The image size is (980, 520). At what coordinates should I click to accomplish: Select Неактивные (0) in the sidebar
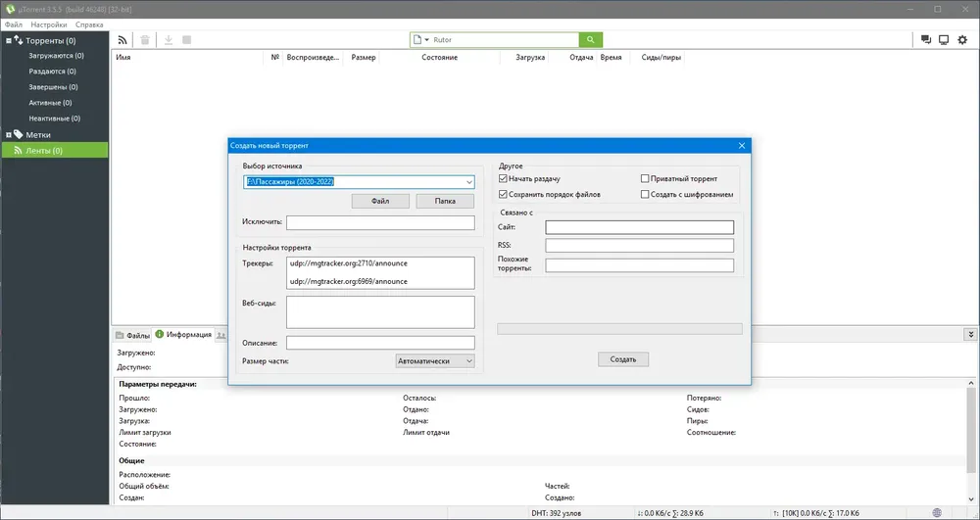tap(54, 118)
